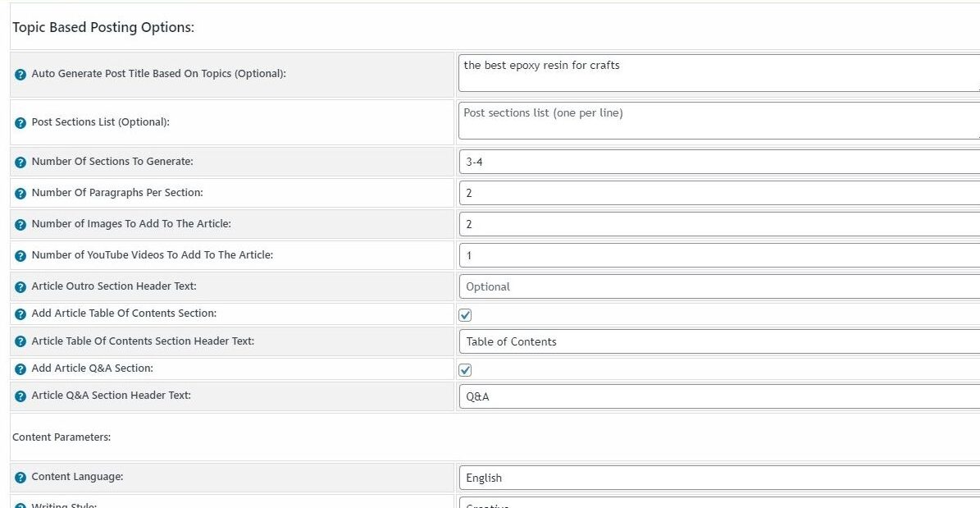This screenshot has width=980, height=508.
Task: Click help icon for Article Outro Section Header
Action: click(21, 287)
